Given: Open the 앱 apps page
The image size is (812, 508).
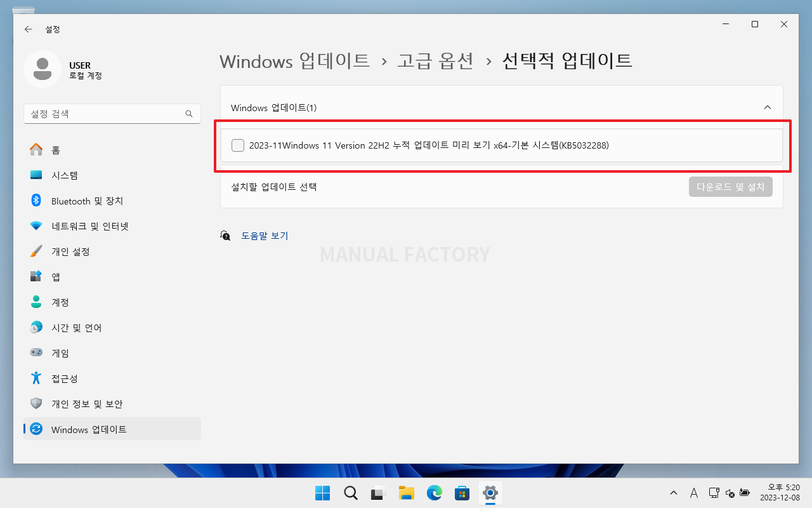Looking at the screenshot, I should (x=112, y=277).
